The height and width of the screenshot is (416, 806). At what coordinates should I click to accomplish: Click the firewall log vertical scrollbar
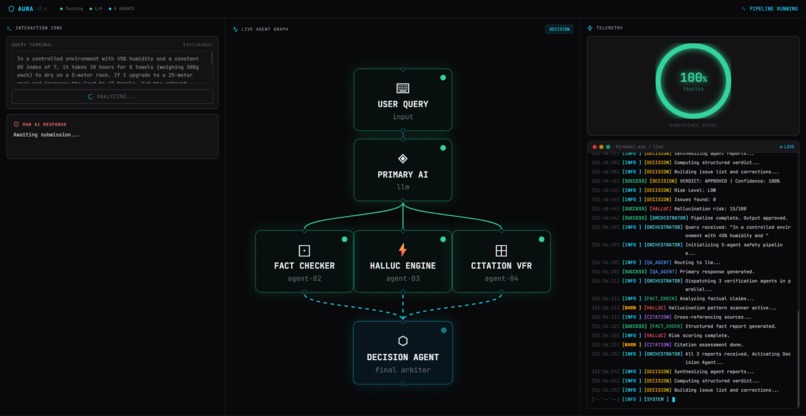[x=797, y=360]
